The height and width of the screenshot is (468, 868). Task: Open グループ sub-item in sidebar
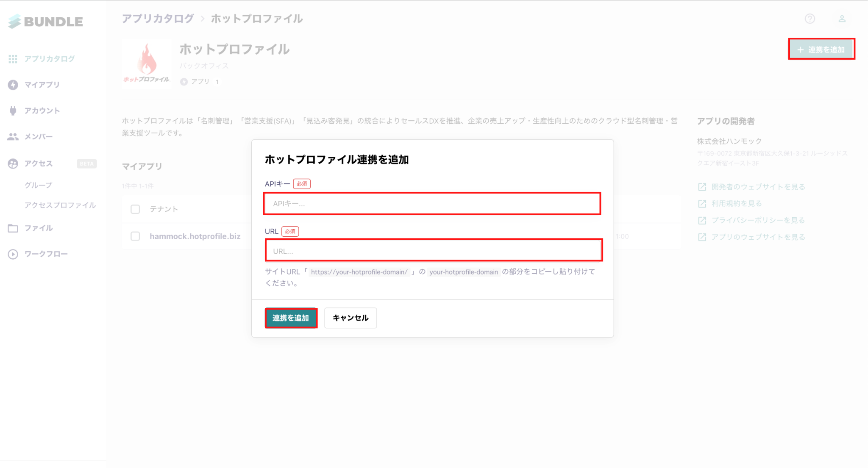pos(39,185)
